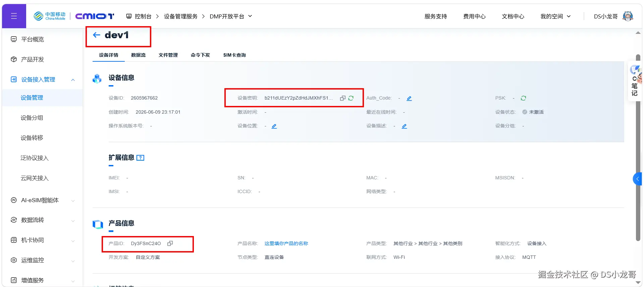
Task: Collapse the 设备接入管理 sidebar section
Action: [x=73, y=79]
